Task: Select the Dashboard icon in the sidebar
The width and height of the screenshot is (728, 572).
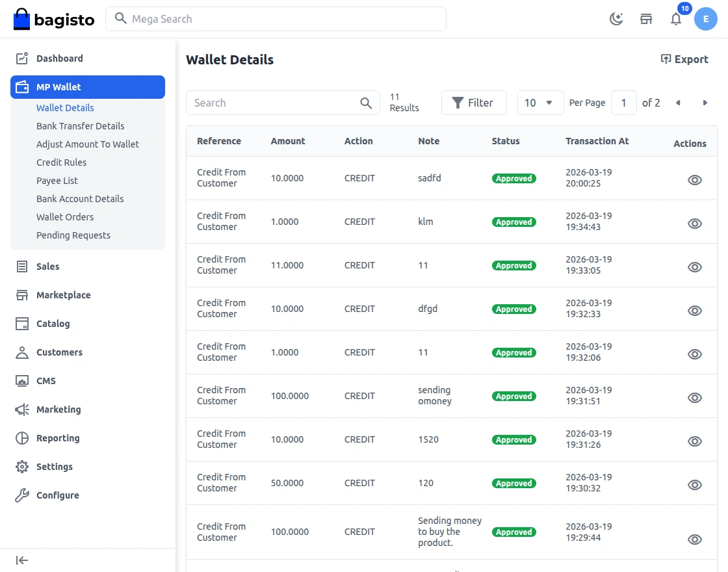Action: point(22,58)
